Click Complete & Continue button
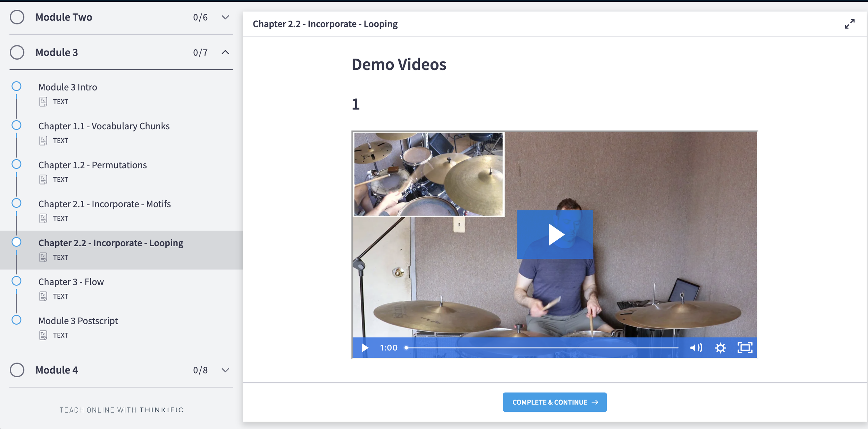The height and width of the screenshot is (429, 868). point(554,402)
